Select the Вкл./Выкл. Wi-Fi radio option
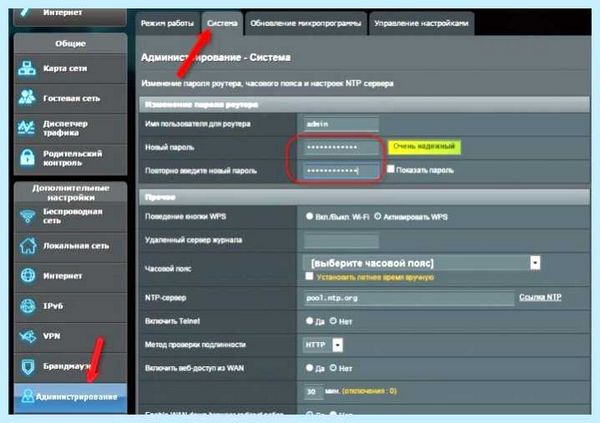Viewport: 600px width, 423px height. pos(309,216)
